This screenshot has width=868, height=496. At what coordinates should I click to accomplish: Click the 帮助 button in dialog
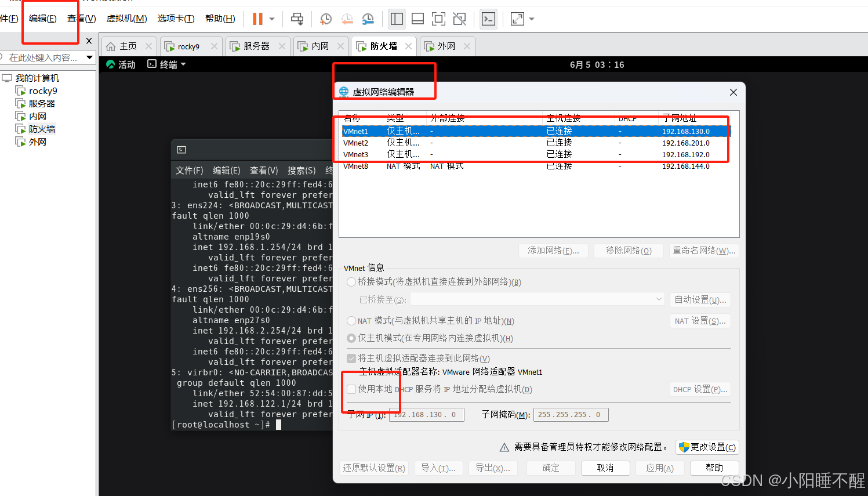click(714, 468)
